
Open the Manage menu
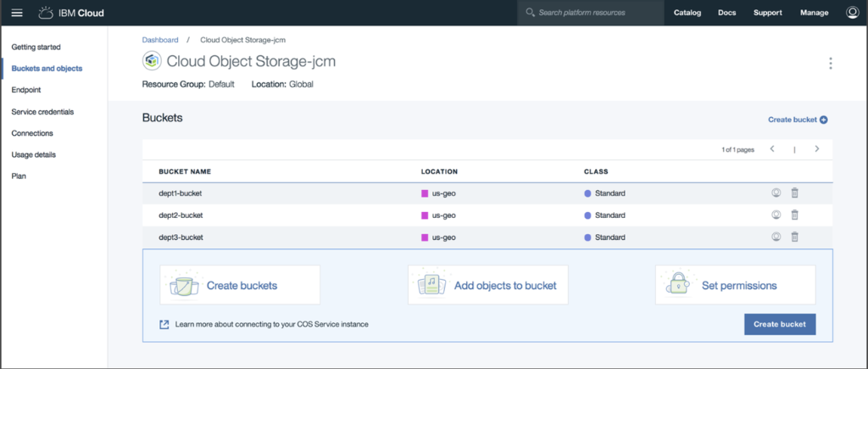tap(814, 13)
